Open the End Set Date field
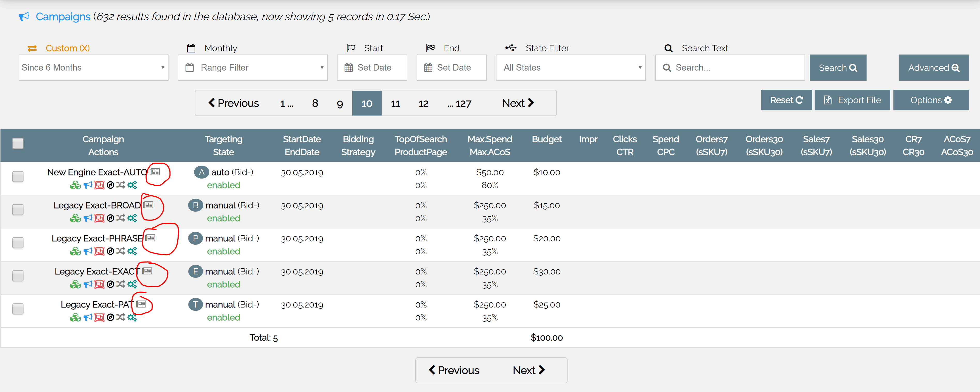Image resolution: width=980 pixels, height=392 pixels. click(x=451, y=68)
